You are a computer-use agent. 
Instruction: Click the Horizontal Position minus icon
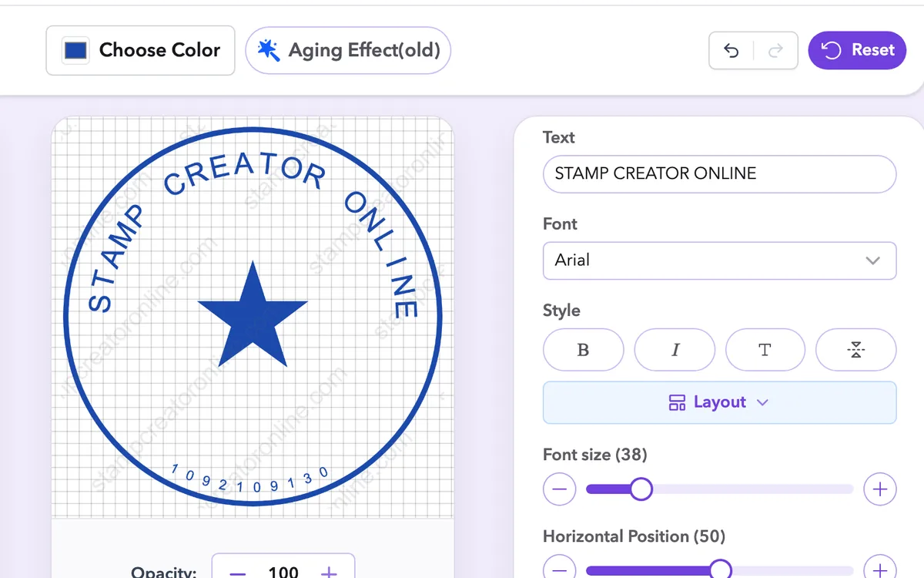560,569
